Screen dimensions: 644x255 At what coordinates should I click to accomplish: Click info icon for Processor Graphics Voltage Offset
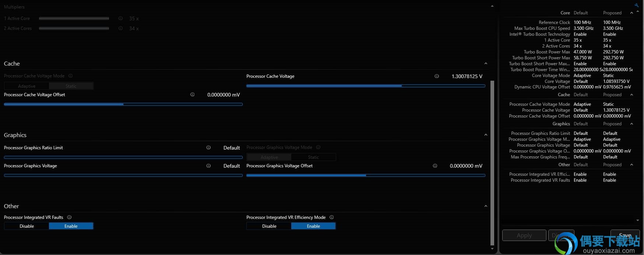pos(435,166)
